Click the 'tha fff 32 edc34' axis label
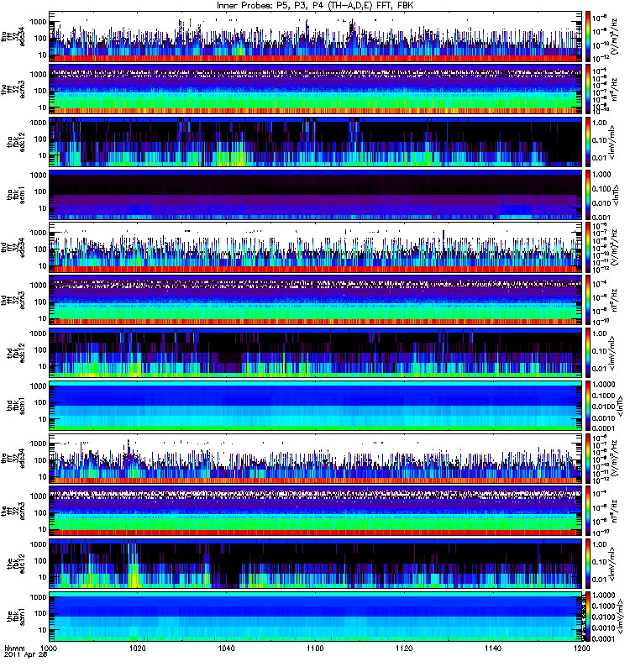This screenshot has height=672, width=630. (13, 36)
